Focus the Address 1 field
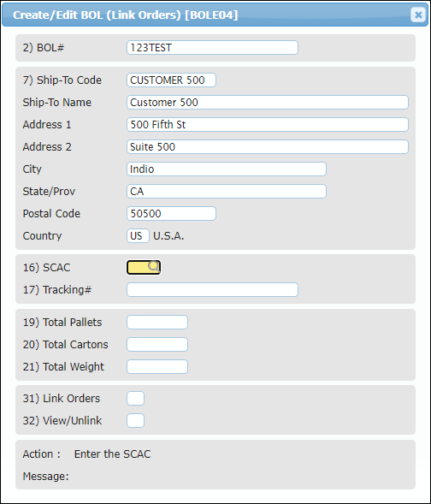The image size is (431, 504). [268, 124]
